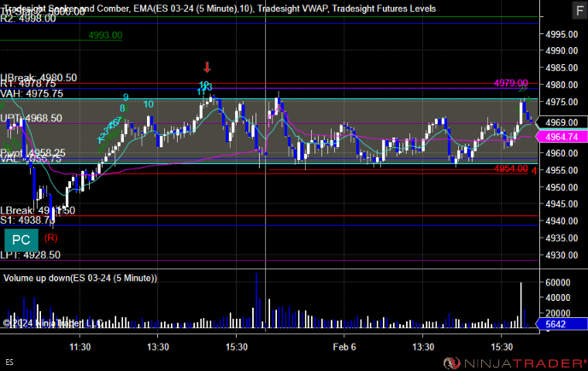The width and height of the screenshot is (588, 371).
Task: Click the blue 5642 volume marker
Action: pos(562,324)
